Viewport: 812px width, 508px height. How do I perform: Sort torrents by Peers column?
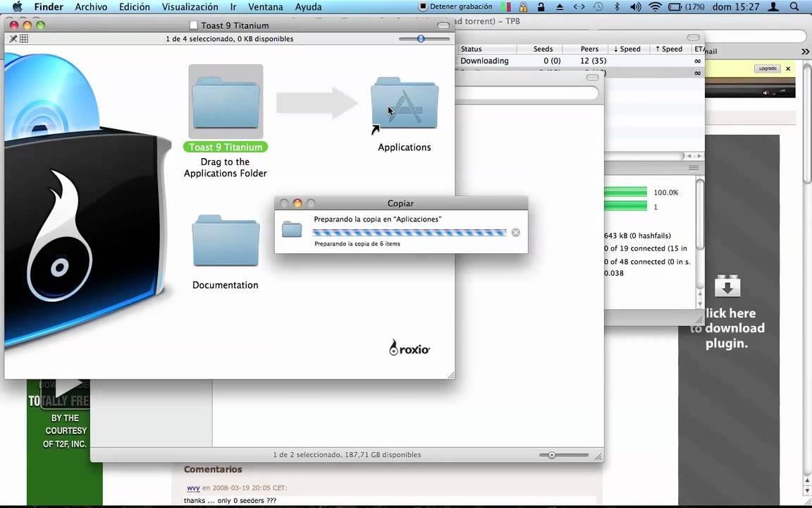click(x=585, y=49)
